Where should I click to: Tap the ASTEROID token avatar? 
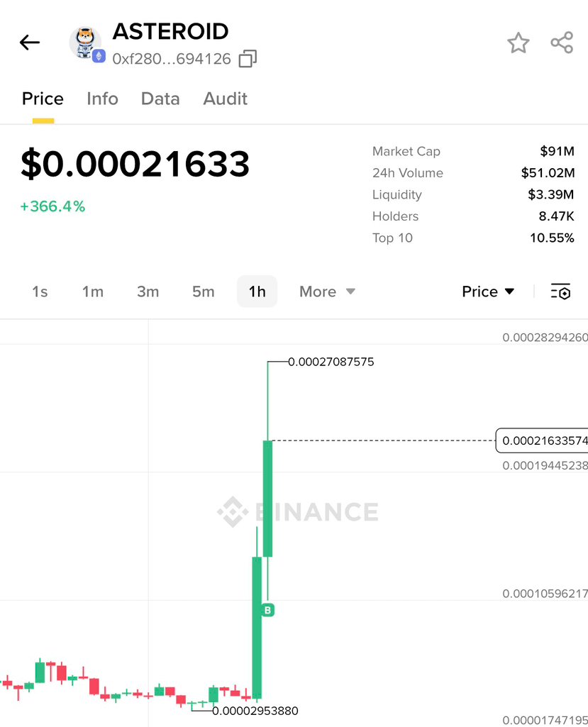click(86, 43)
